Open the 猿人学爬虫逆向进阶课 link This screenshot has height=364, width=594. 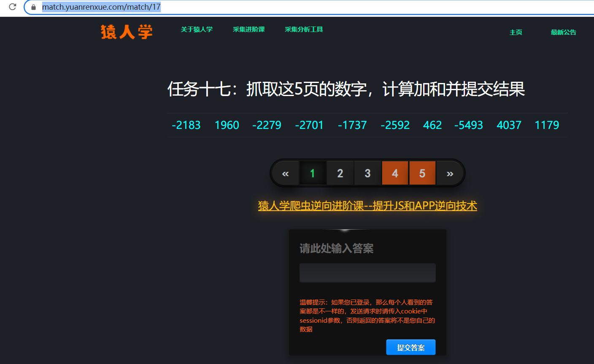tap(367, 206)
